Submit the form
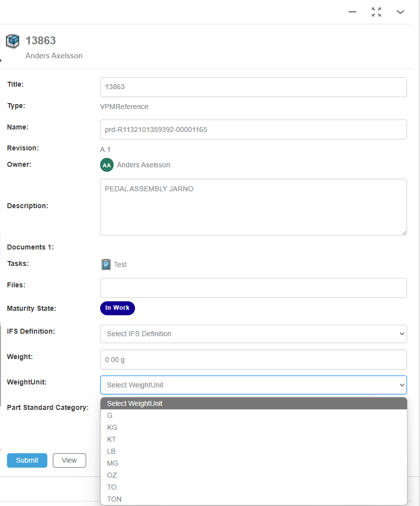This screenshot has height=506, width=420. click(x=27, y=460)
